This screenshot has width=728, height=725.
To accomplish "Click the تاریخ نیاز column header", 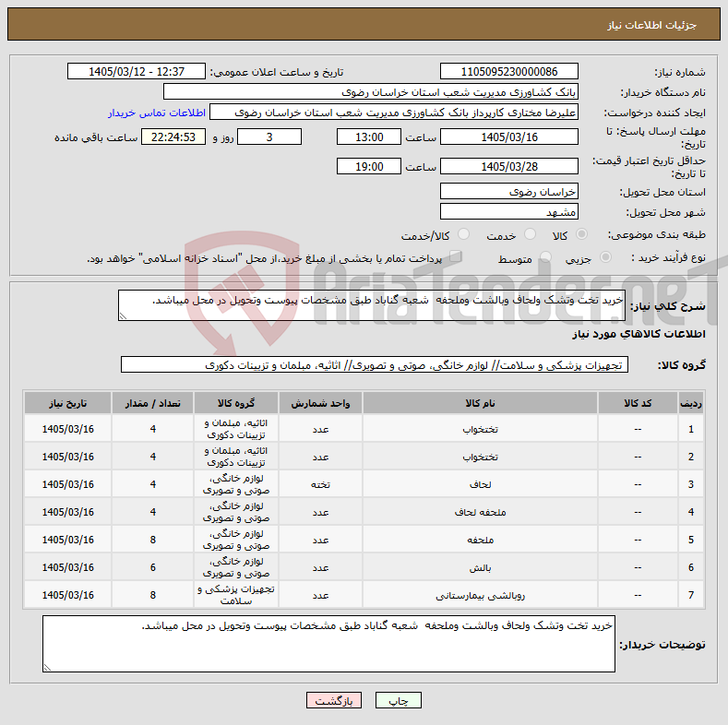I will click(67, 403).
